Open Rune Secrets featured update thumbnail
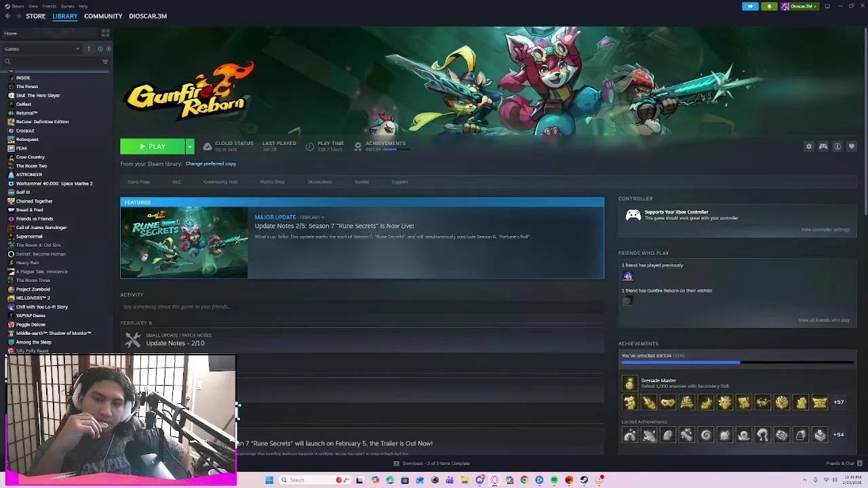This screenshot has height=488, width=868. pos(184,243)
